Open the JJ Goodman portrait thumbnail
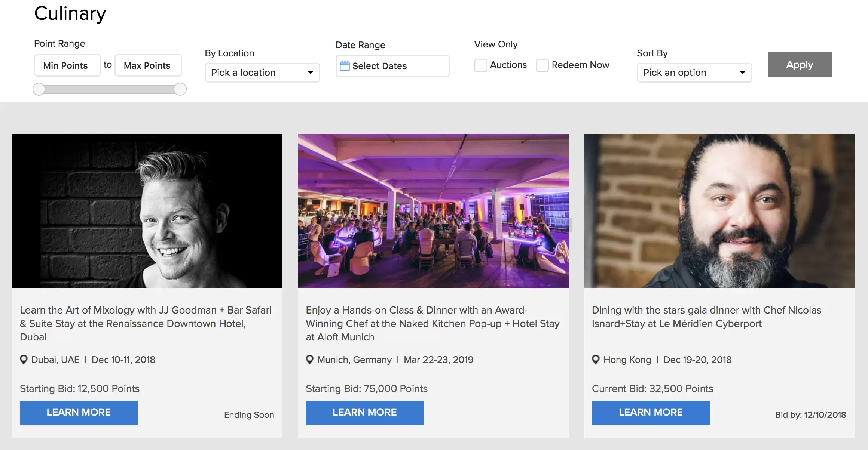 coord(147,211)
